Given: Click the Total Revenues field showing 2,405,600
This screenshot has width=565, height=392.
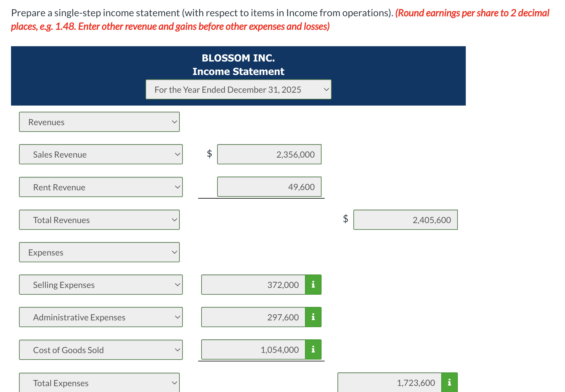Looking at the screenshot, I should click(x=405, y=220).
